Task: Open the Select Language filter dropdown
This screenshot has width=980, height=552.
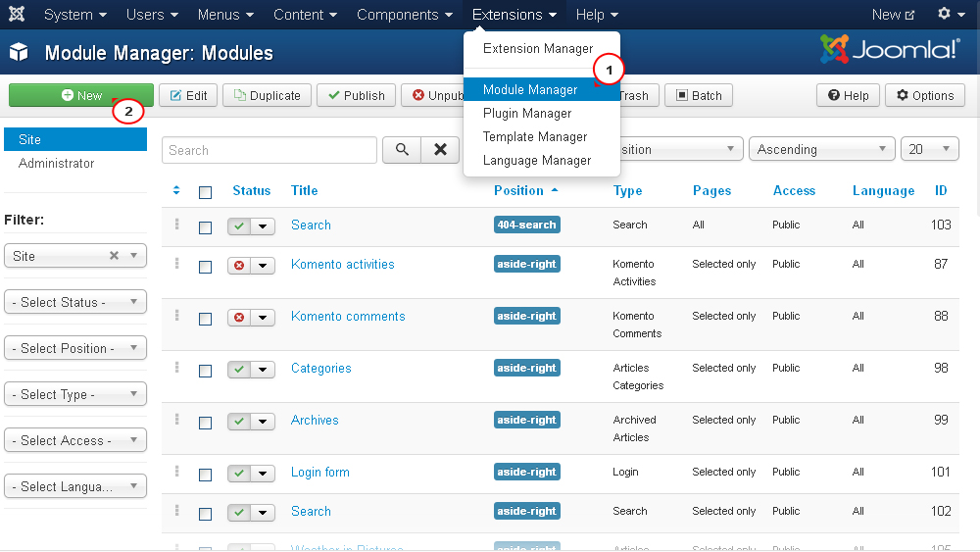Action: point(75,486)
